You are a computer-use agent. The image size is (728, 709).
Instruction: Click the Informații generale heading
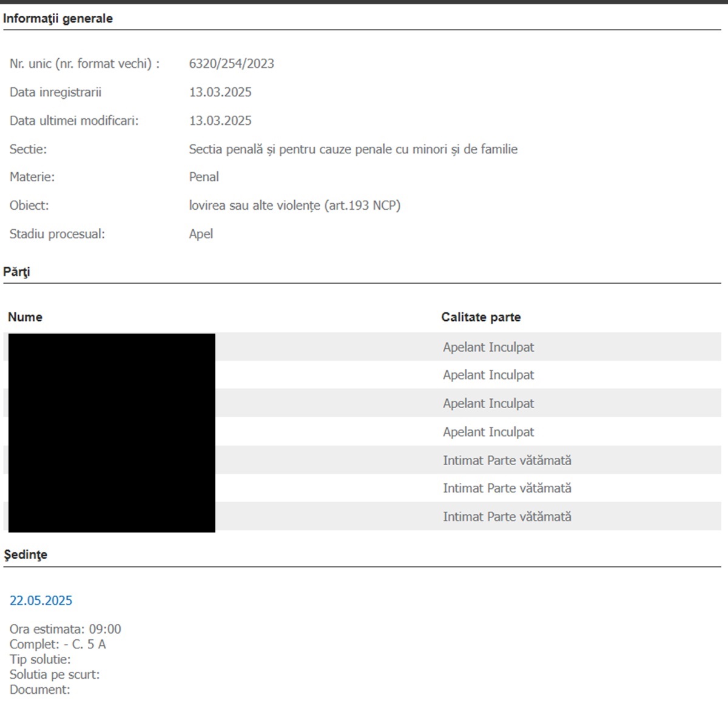[x=58, y=19]
